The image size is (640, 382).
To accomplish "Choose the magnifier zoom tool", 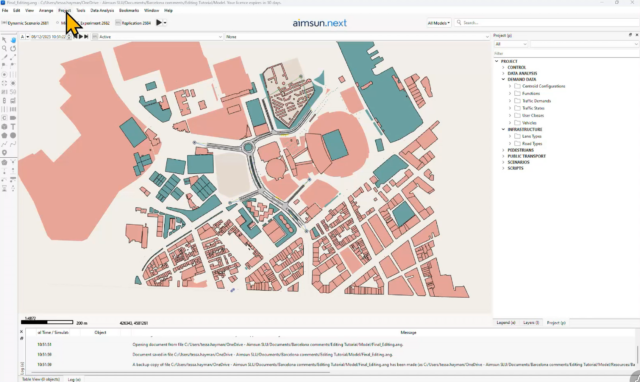I will pos(4,49).
